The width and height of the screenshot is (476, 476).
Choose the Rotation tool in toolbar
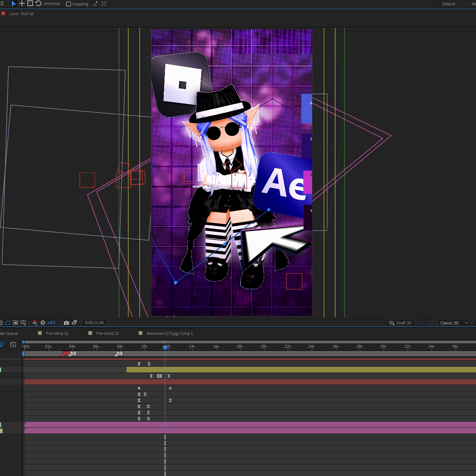pyautogui.click(x=38, y=4)
